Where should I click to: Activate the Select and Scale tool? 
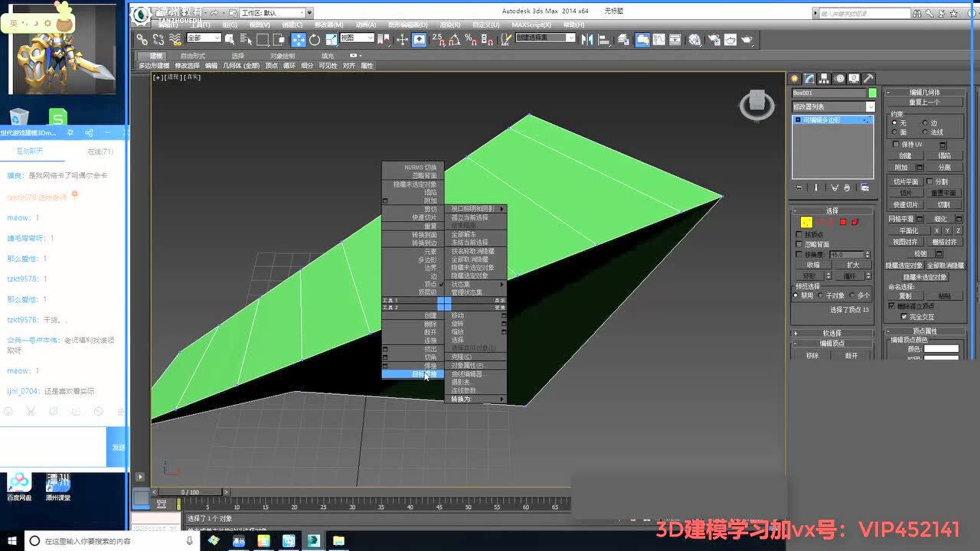pyautogui.click(x=331, y=40)
